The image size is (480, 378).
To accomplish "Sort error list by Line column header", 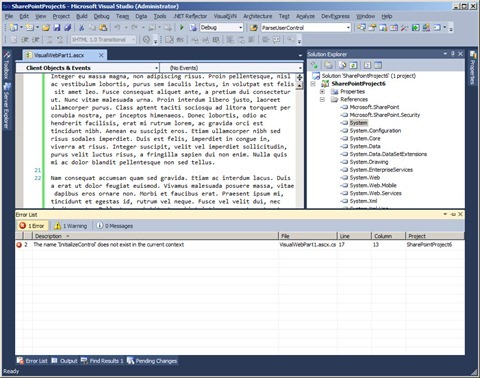I will [355, 236].
